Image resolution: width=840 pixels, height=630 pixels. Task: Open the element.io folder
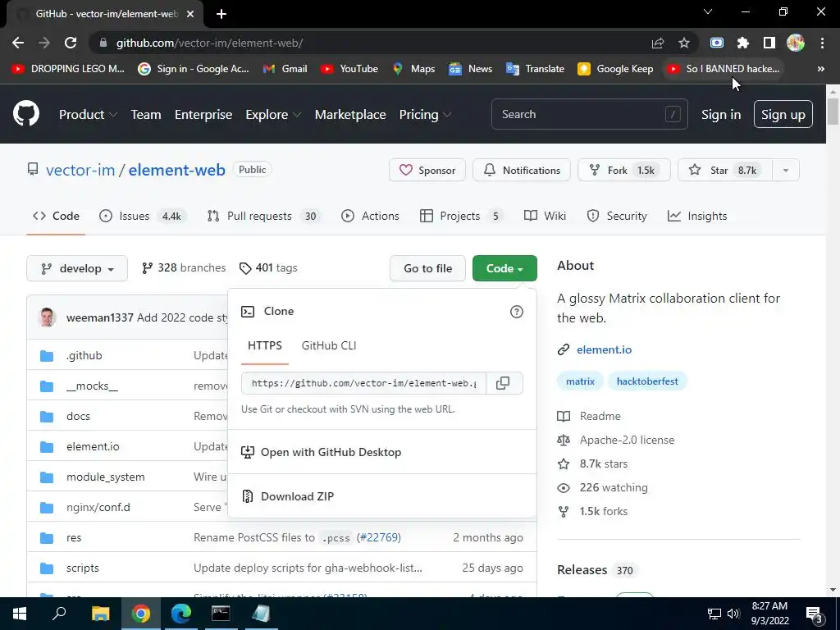pos(93,446)
